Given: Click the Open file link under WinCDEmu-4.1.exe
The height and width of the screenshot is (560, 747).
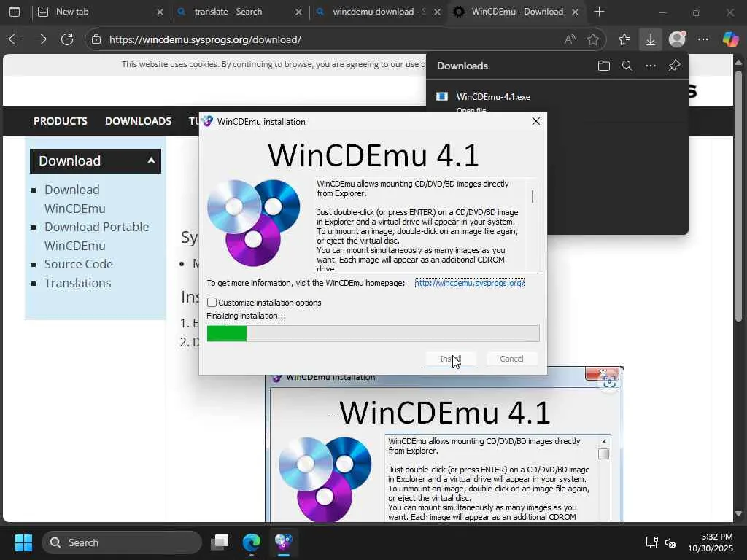Looking at the screenshot, I should [471, 111].
